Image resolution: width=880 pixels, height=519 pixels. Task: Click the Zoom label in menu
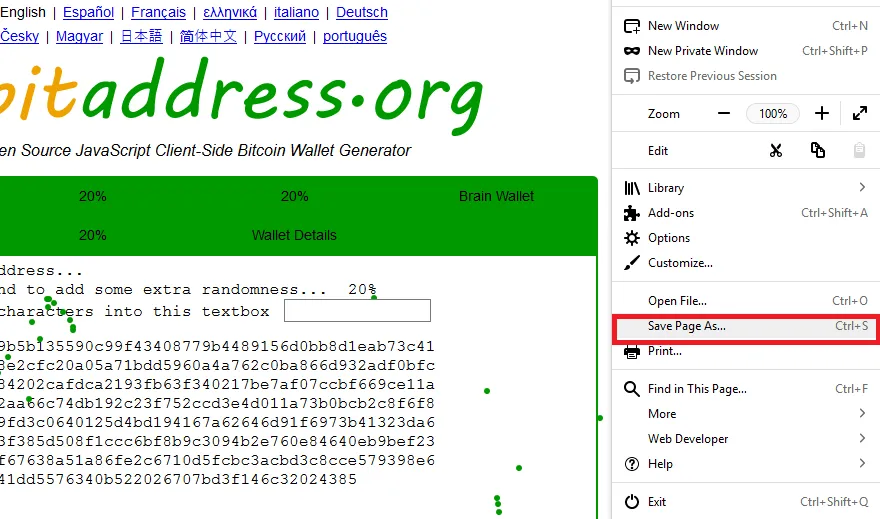[x=663, y=114]
